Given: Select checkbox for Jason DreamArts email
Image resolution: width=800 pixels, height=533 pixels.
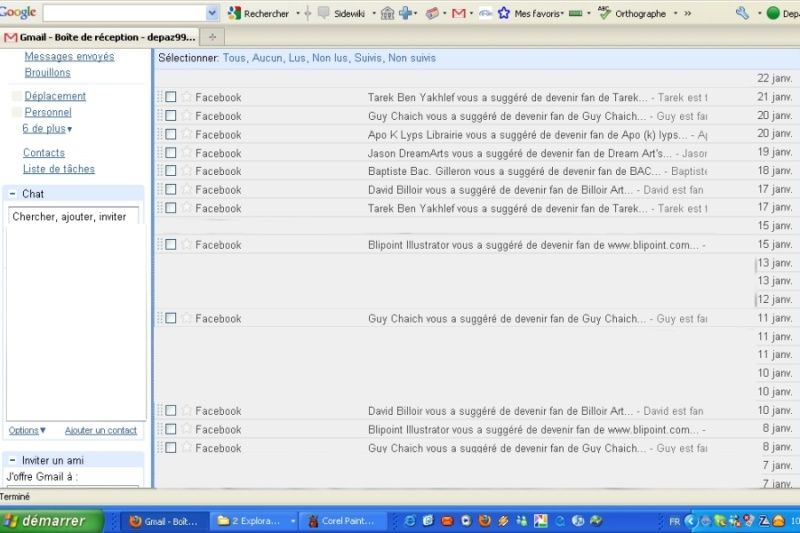Looking at the screenshot, I should coord(170,153).
